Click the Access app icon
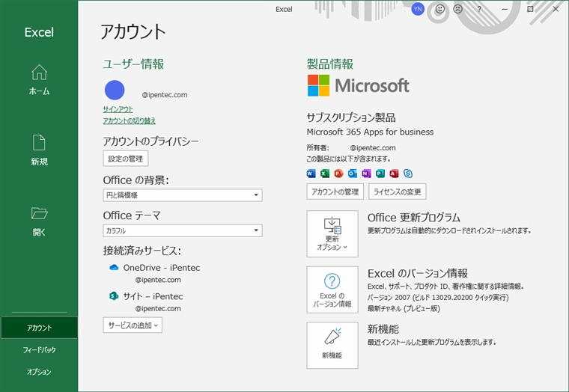This screenshot has width=569, height=392. tap(394, 174)
